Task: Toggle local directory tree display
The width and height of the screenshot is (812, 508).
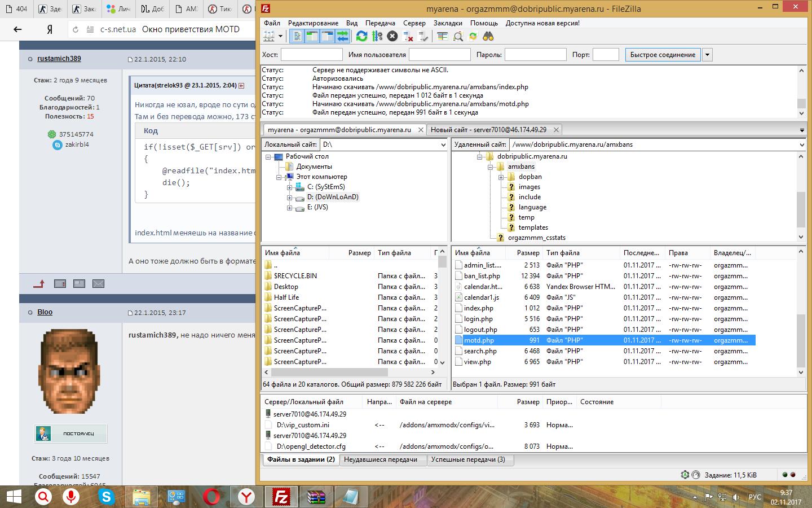Action: 312,36
